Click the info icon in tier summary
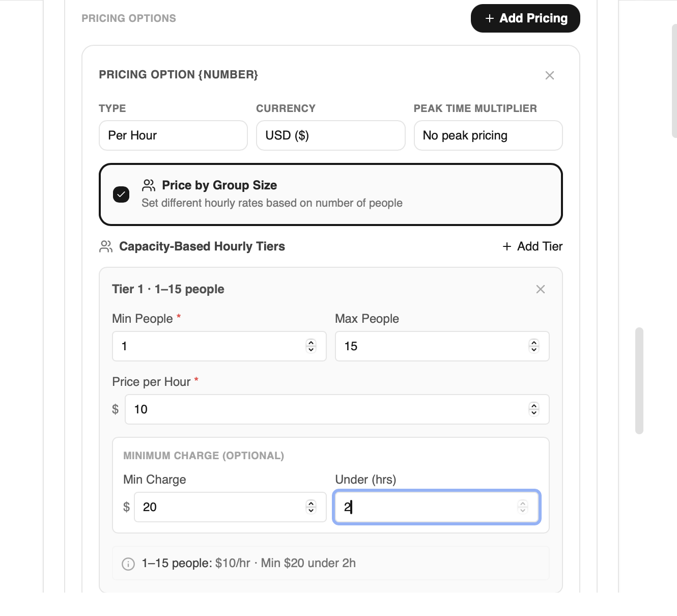 (128, 564)
